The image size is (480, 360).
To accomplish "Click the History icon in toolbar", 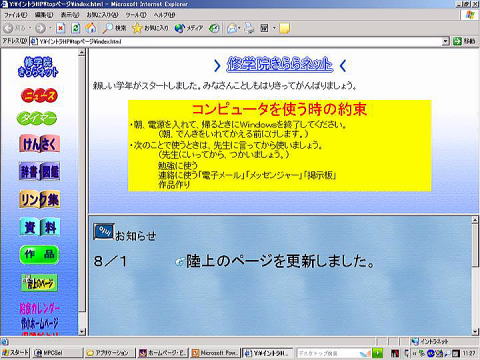I will pyautogui.click(x=214, y=28).
